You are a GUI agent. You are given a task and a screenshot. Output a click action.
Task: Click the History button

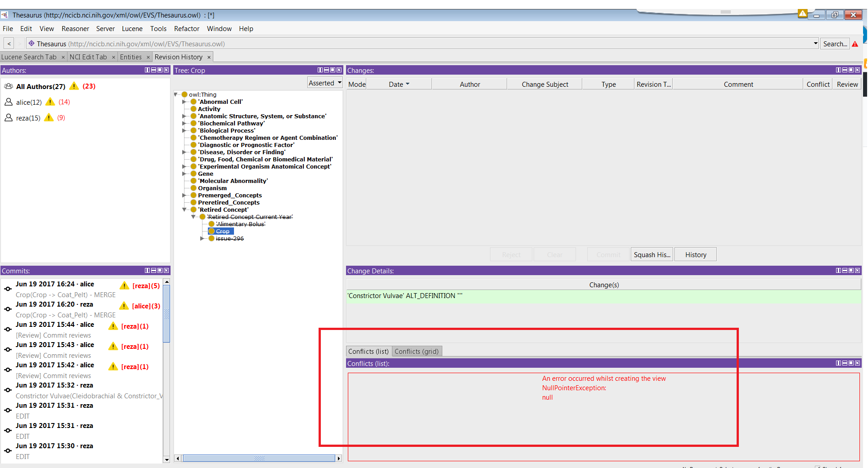pyautogui.click(x=696, y=255)
